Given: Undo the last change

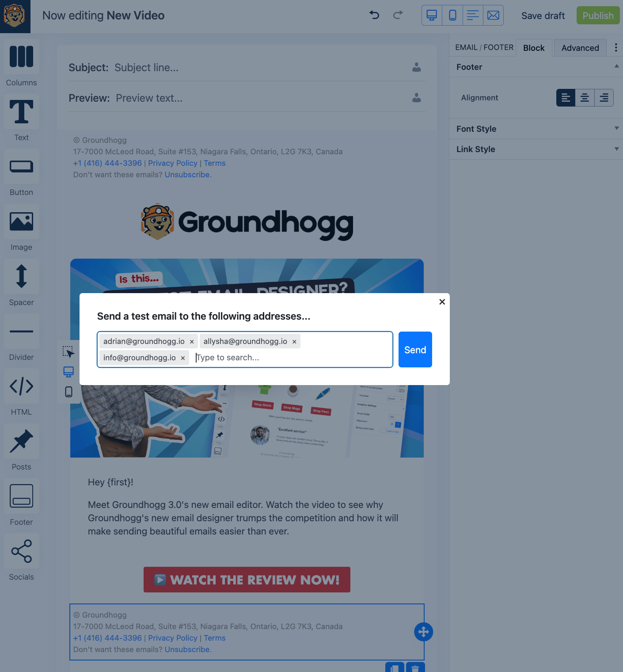Looking at the screenshot, I should coord(374,15).
